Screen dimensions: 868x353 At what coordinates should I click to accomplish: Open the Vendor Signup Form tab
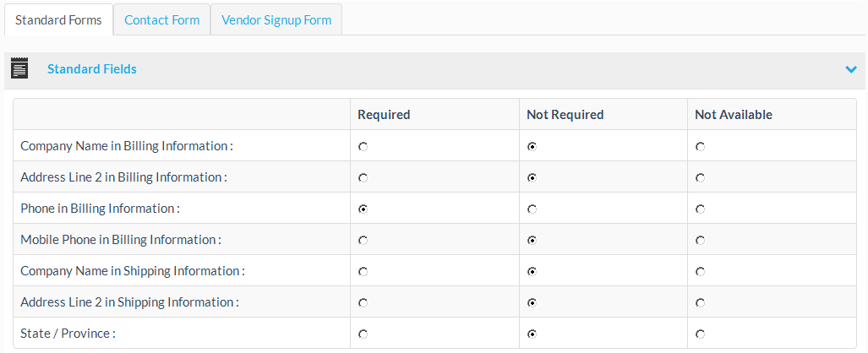tap(276, 19)
